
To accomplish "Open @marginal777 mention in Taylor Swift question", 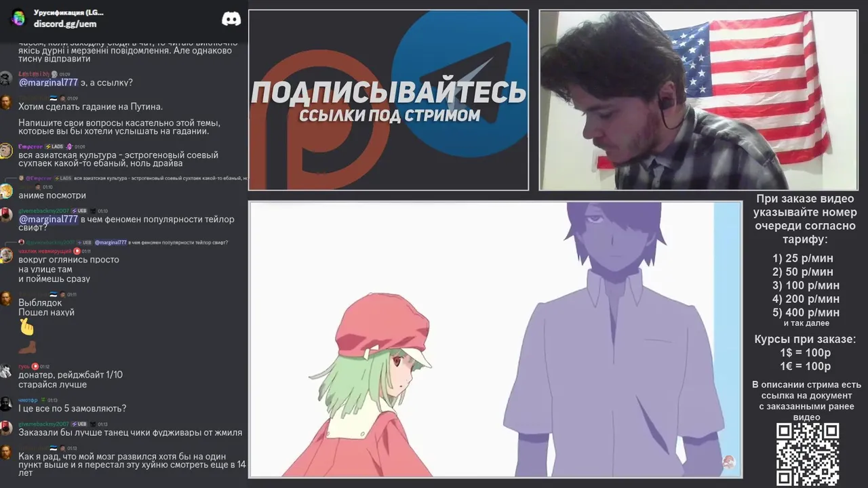I will click(48, 219).
